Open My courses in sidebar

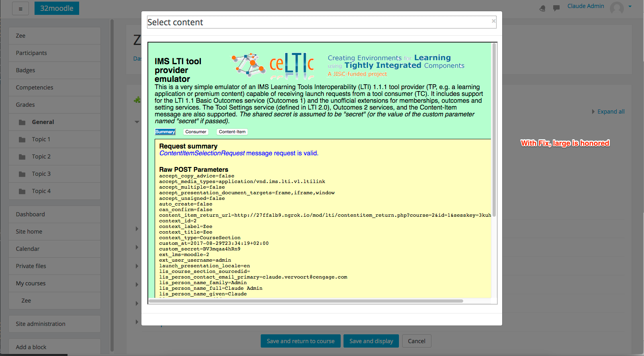click(x=55, y=283)
